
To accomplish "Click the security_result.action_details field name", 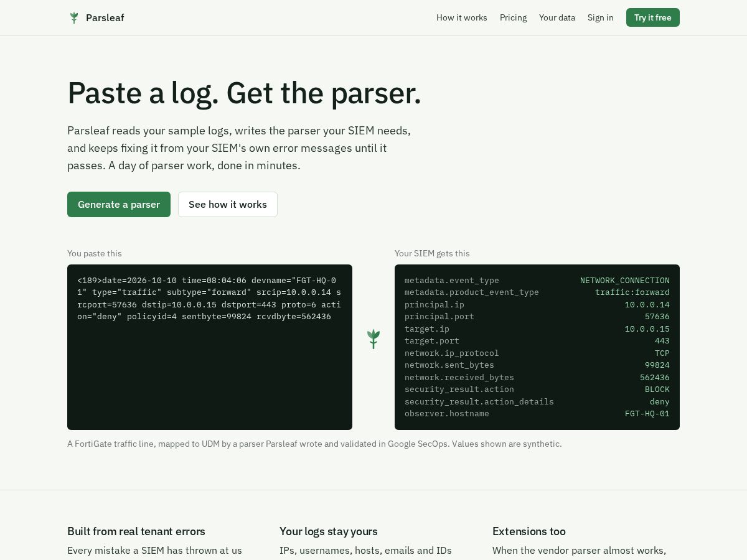I will pyautogui.click(x=479, y=402).
